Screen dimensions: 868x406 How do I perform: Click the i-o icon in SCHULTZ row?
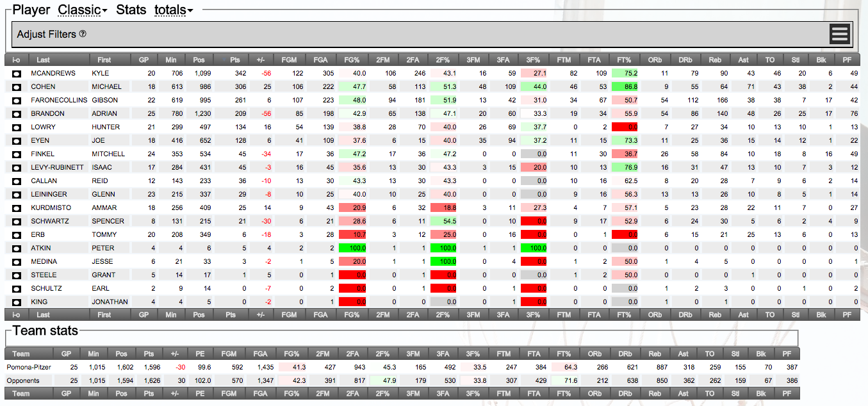click(x=16, y=289)
